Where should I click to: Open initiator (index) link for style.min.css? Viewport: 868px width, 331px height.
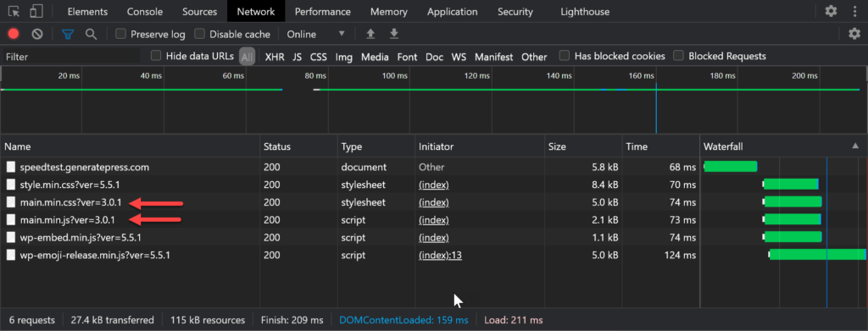[x=433, y=185]
